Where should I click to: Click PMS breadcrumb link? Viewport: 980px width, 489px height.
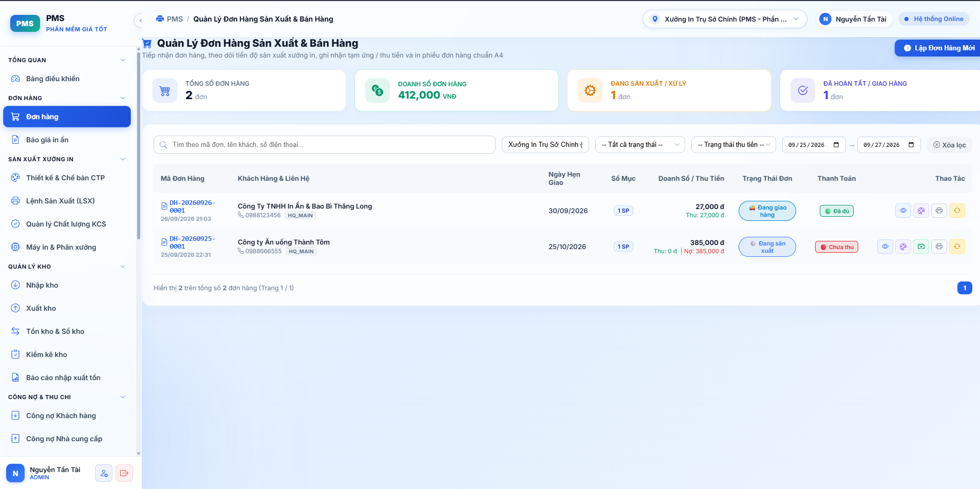[x=175, y=19]
